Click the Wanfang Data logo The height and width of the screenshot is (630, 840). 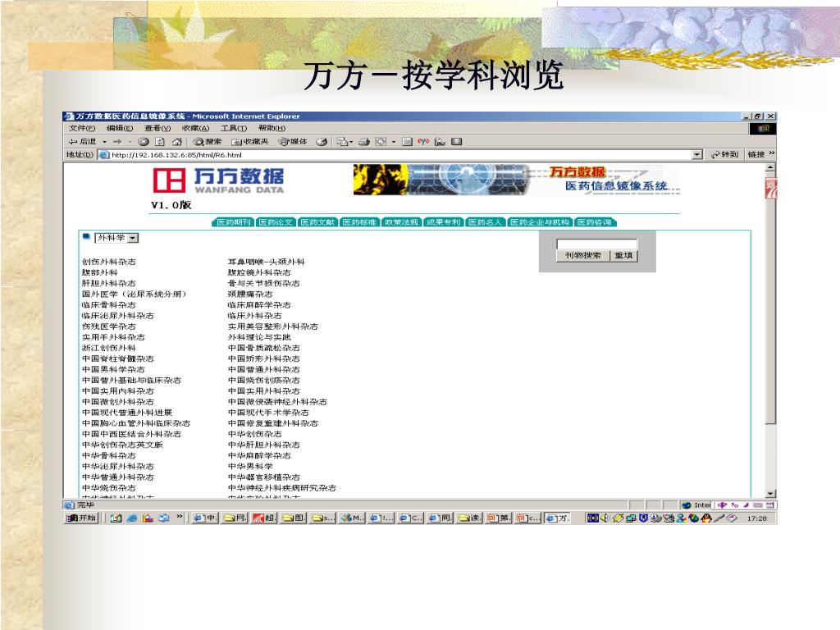click(218, 180)
